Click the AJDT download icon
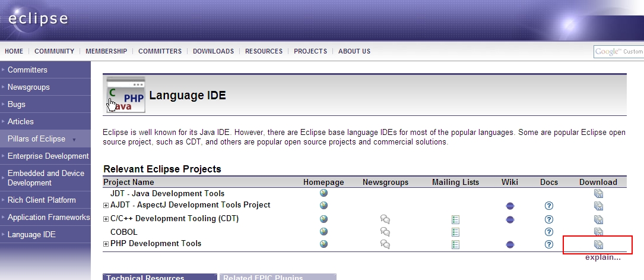The width and height of the screenshot is (644, 280). [x=598, y=206]
